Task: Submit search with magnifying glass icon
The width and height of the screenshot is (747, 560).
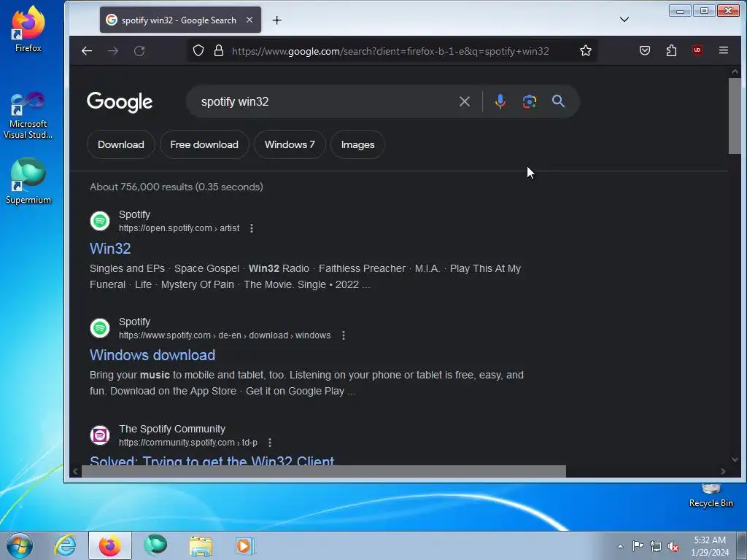Action: pos(558,101)
